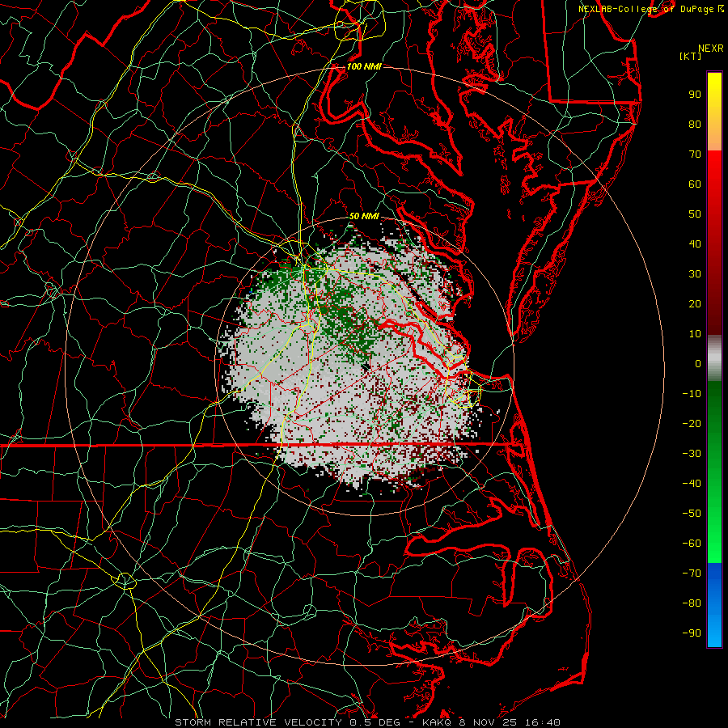Screen dimensions: 728x728
Task: Click the -70 value on the velocity scale
Action: click(x=692, y=574)
